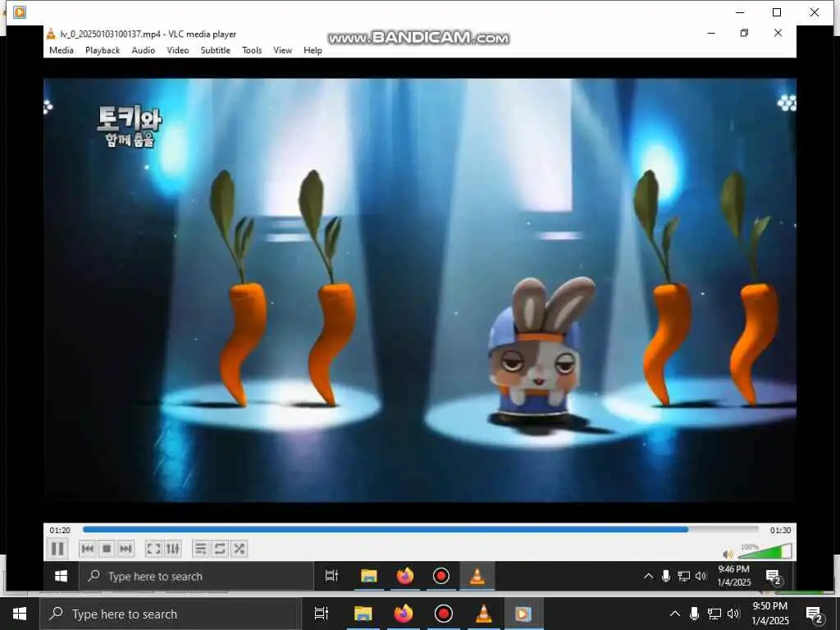The height and width of the screenshot is (630, 840).
Task: Open the outer Windows Start menu
Action: pos(20,614)
